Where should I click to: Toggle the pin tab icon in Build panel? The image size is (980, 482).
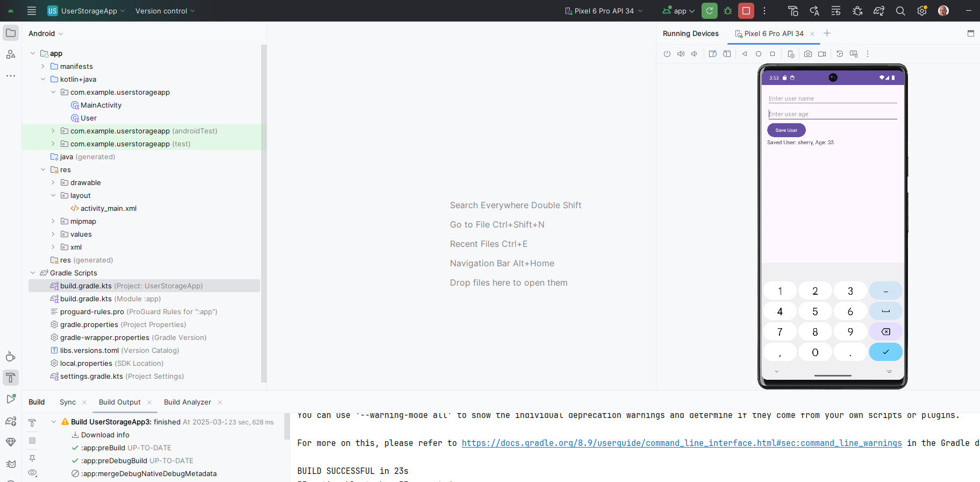(32, 458)
